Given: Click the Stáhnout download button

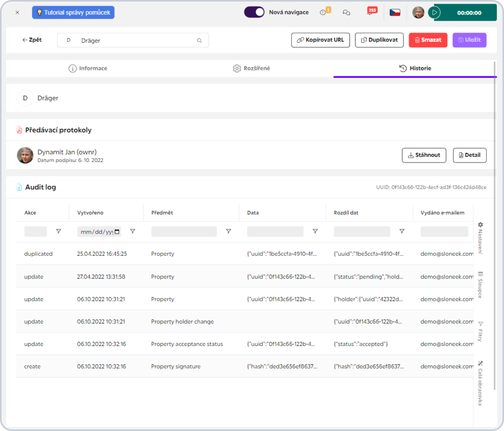Looking at the screenshot, I should (424, 155).
